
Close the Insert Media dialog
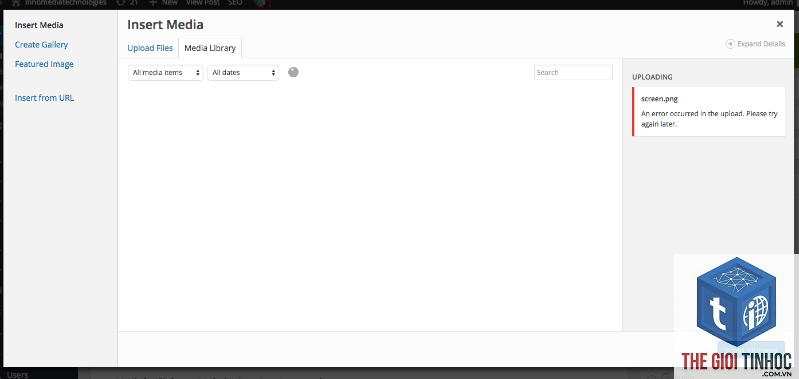coord(780,24)
